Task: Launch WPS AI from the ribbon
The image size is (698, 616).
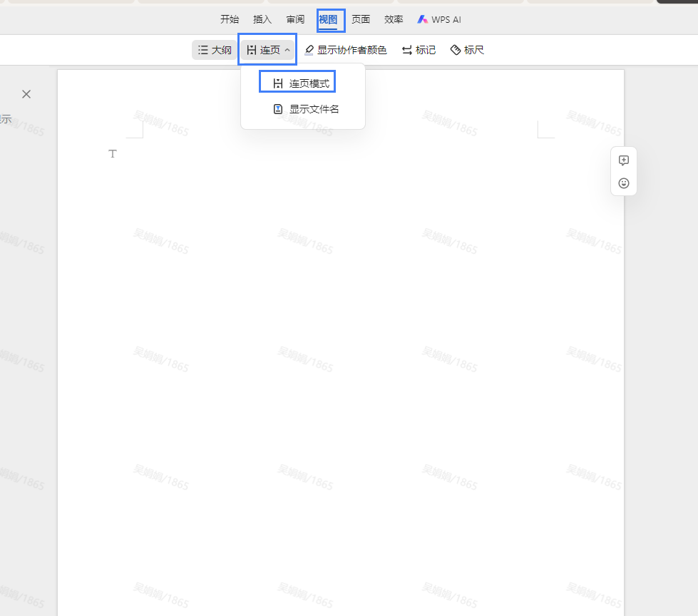Action: (x=439, y=19)
